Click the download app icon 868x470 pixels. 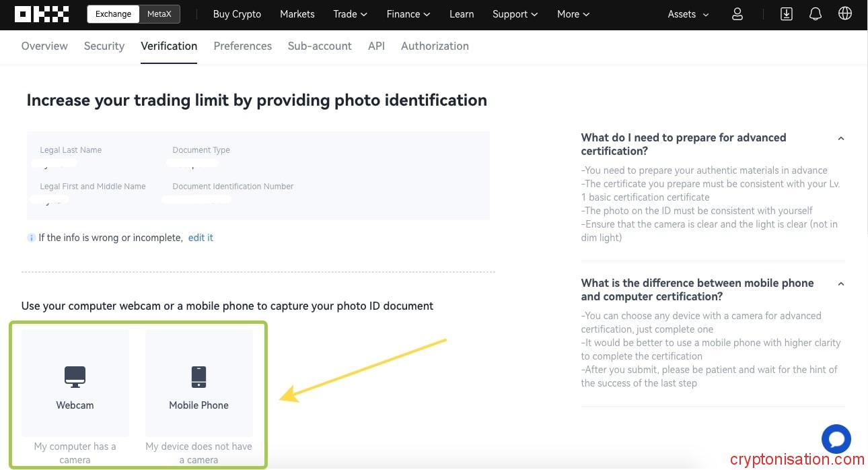786,14
